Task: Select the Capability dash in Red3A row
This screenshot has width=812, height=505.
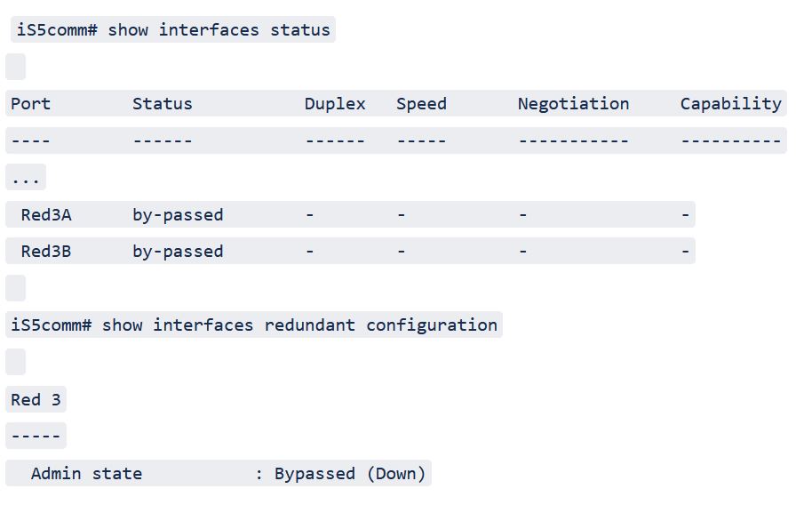Action: coord(685,214)
